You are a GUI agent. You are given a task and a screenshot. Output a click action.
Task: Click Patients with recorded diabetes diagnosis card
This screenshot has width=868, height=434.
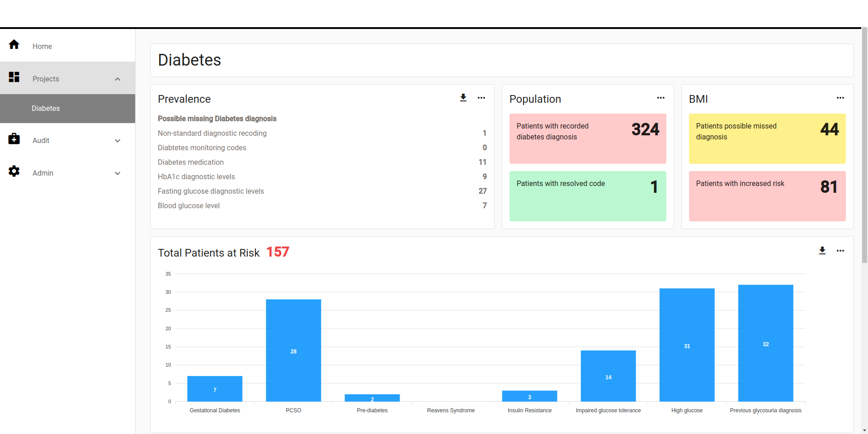[587, 138]
